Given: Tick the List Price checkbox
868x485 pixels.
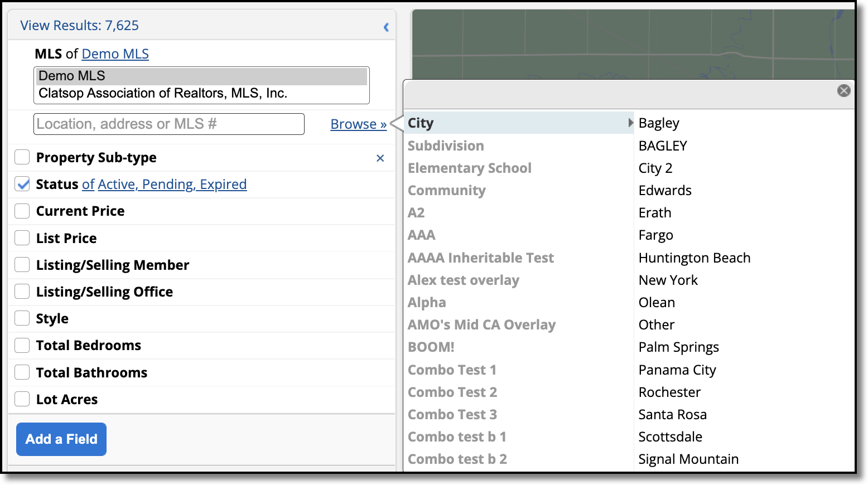Looking at the screenshot, I should click(22, 238).
